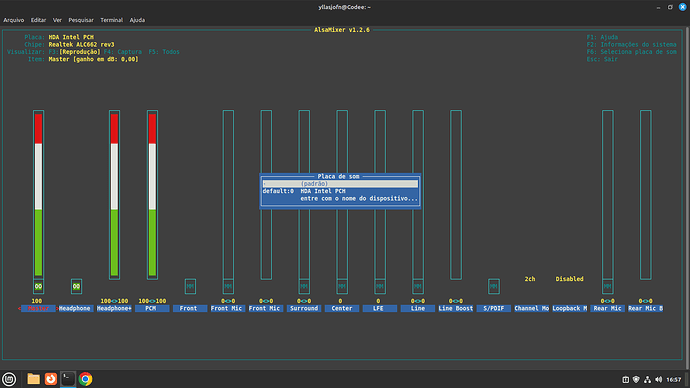Toggle mute on the Headphone channel

76,286
